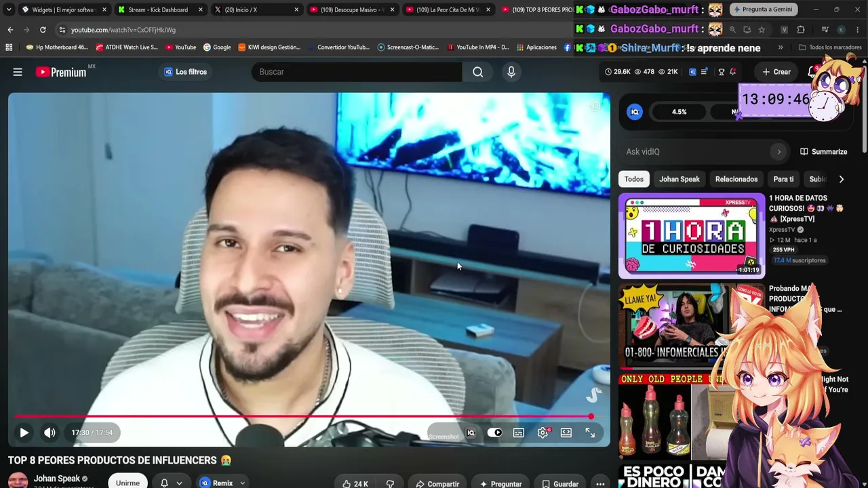Enter fullscreen video mode
This screenshot has height=488, width=868.
coord(590,433)
